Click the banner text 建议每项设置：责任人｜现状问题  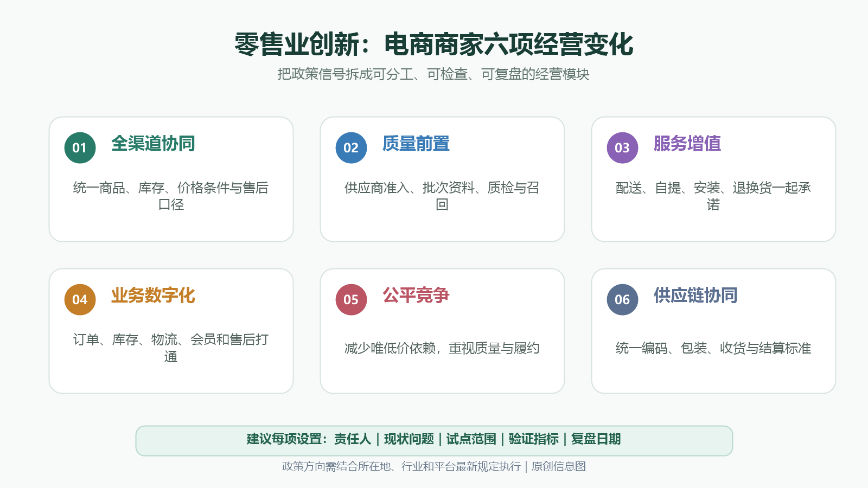(340, 439)
